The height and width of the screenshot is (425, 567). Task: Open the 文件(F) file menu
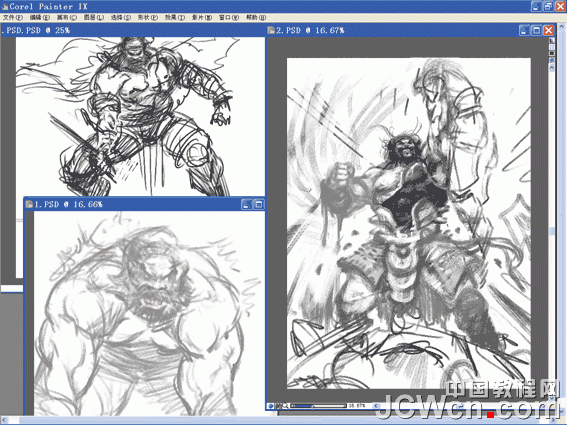13,17
